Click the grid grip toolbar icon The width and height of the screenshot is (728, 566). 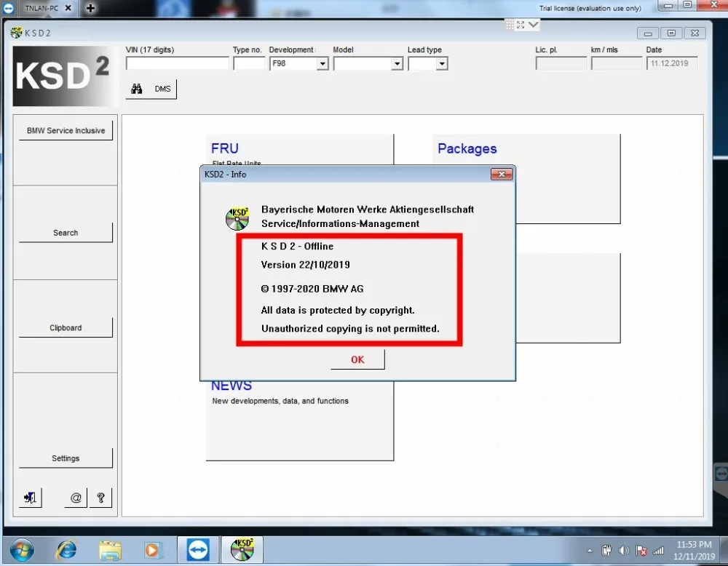(510, 25)
